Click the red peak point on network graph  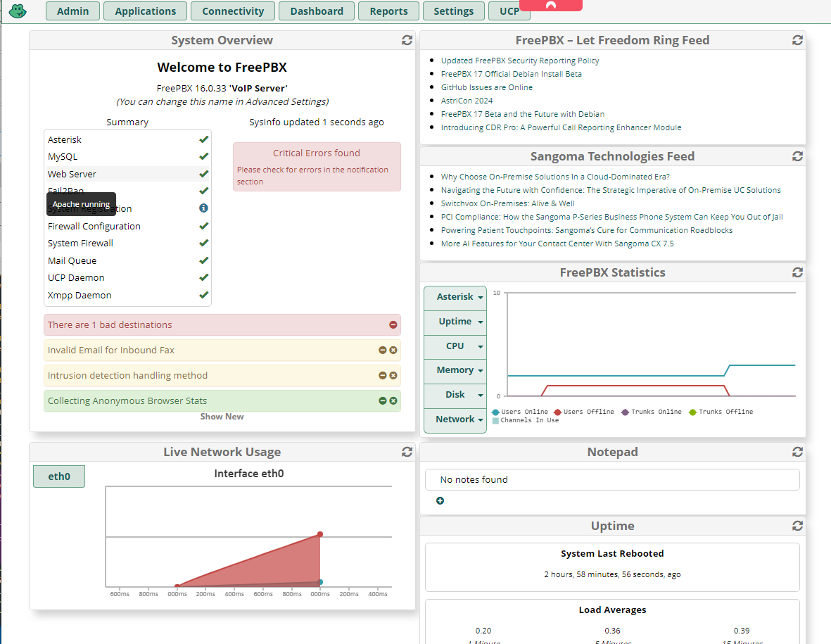[x=320, y=534]
